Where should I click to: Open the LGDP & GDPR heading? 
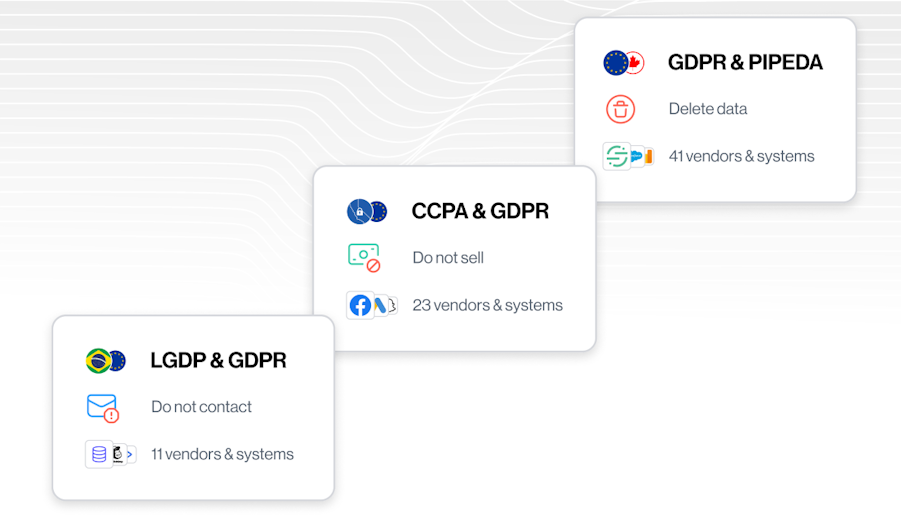[x=218, y=360]
